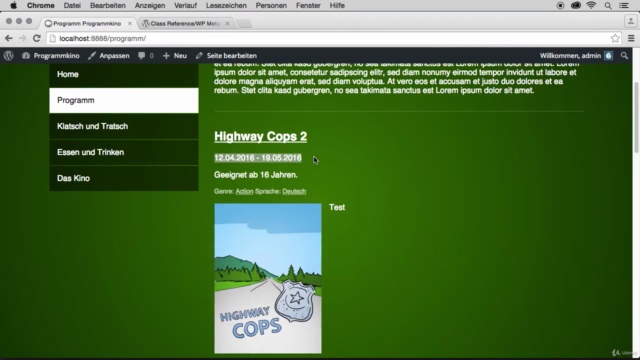Click the text Geeignet ab 16 Jahren.
Image resolution: width=640 pixels, height=360 pixels.
click(x=256, y=175)
